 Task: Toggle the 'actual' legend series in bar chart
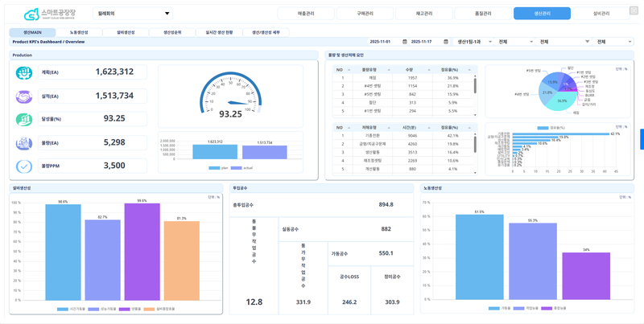point(244,168)
